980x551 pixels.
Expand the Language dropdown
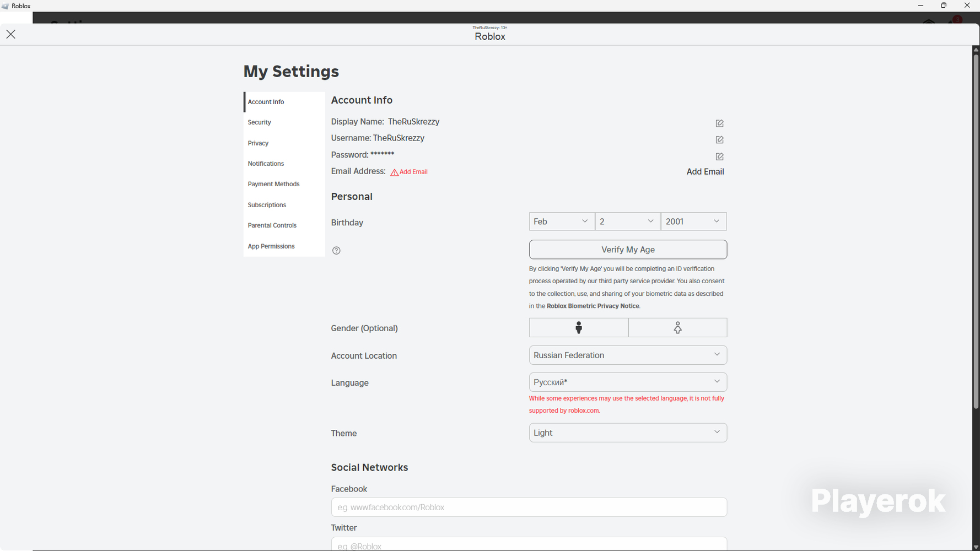(x=628, y=382)
